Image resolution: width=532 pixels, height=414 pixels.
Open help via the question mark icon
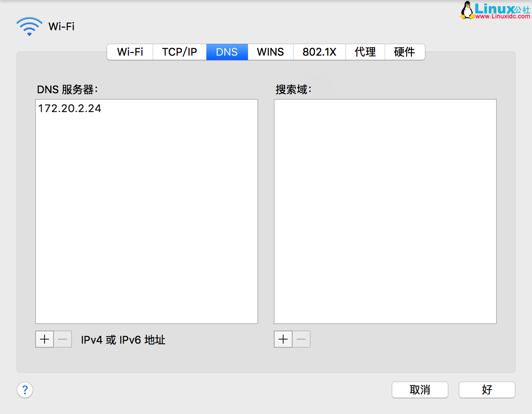(x=25, y=390)
